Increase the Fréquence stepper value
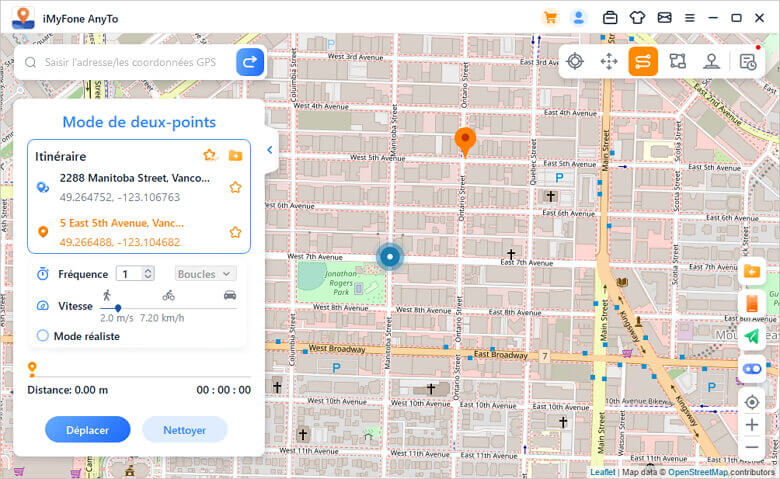The width and height of the screenshot is (780, 479). coord(149,270)
